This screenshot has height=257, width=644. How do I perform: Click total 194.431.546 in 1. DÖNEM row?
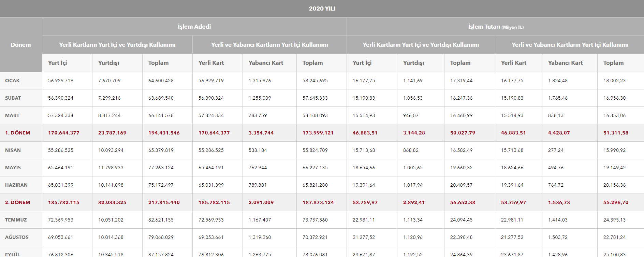click(x=164, y=133)
